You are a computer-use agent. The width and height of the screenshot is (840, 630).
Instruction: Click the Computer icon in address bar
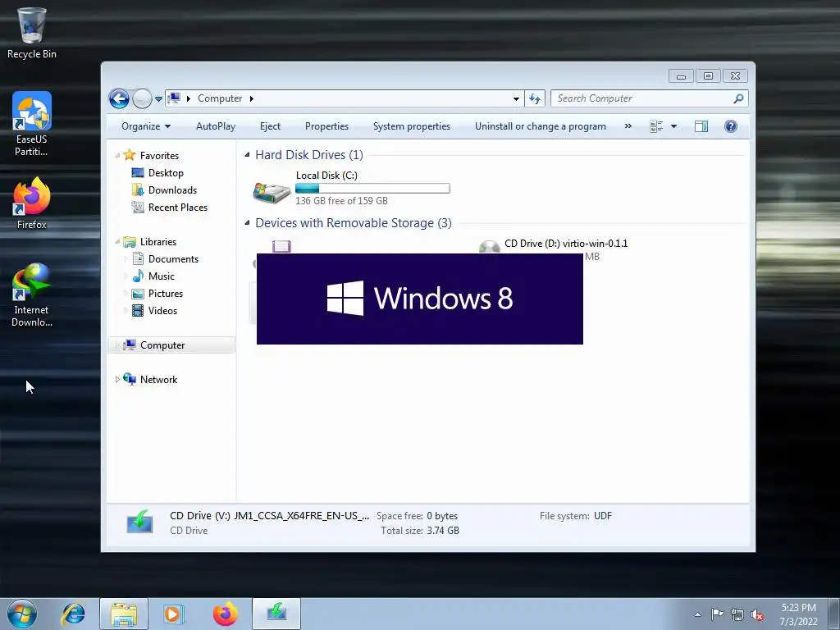[174, 98]
